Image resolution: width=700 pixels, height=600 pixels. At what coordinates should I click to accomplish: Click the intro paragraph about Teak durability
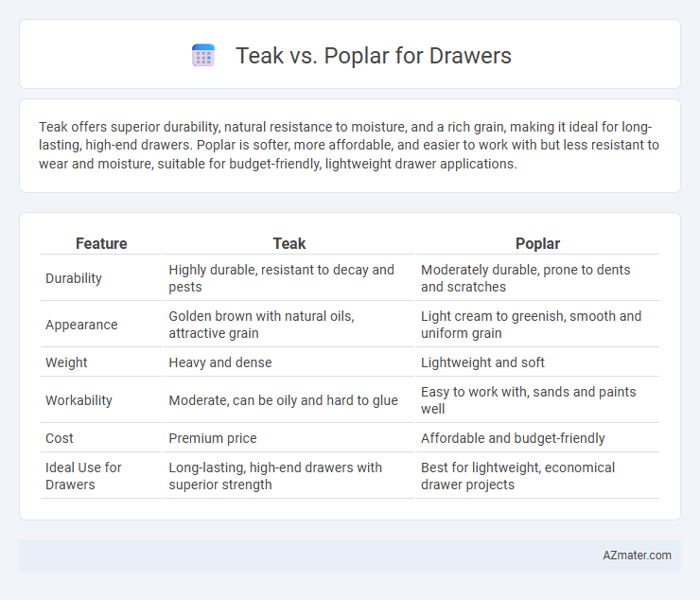click(x=349, y=145)
